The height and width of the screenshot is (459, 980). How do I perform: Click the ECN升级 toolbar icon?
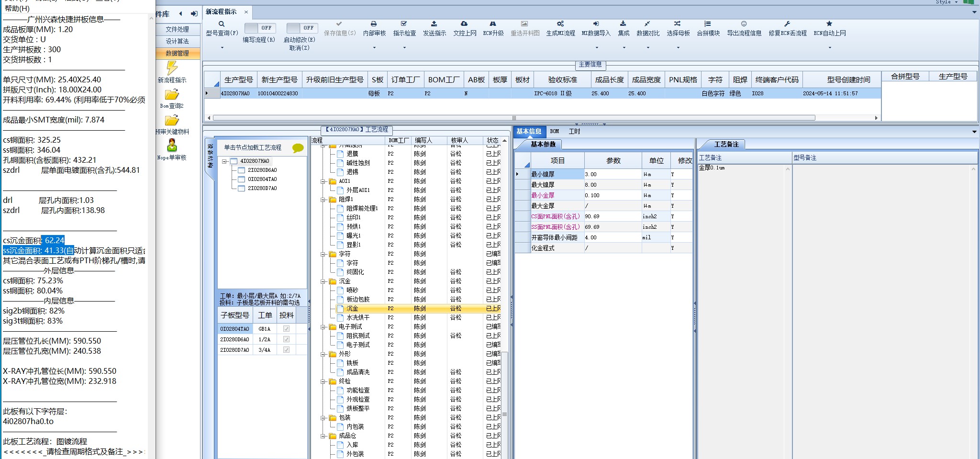(x=493, y=24)
